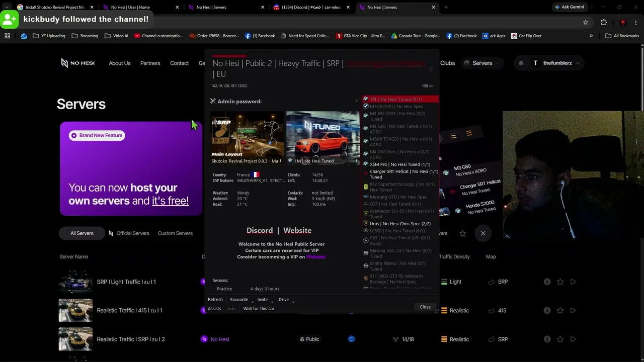This screenshot has height=362, width=644.
Task: Select Mustang GTD | No Hesi Spec car
Action: pos(400,197)
